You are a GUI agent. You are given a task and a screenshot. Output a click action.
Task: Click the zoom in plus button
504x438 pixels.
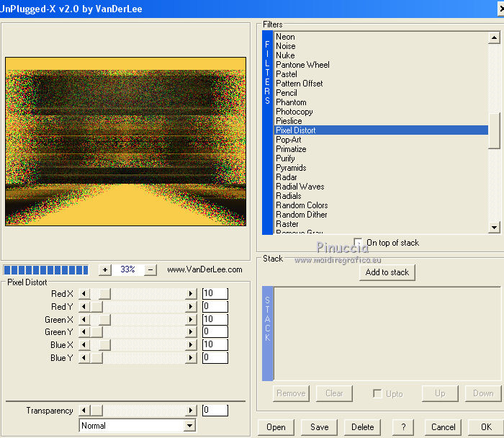(x=105, y=269)
